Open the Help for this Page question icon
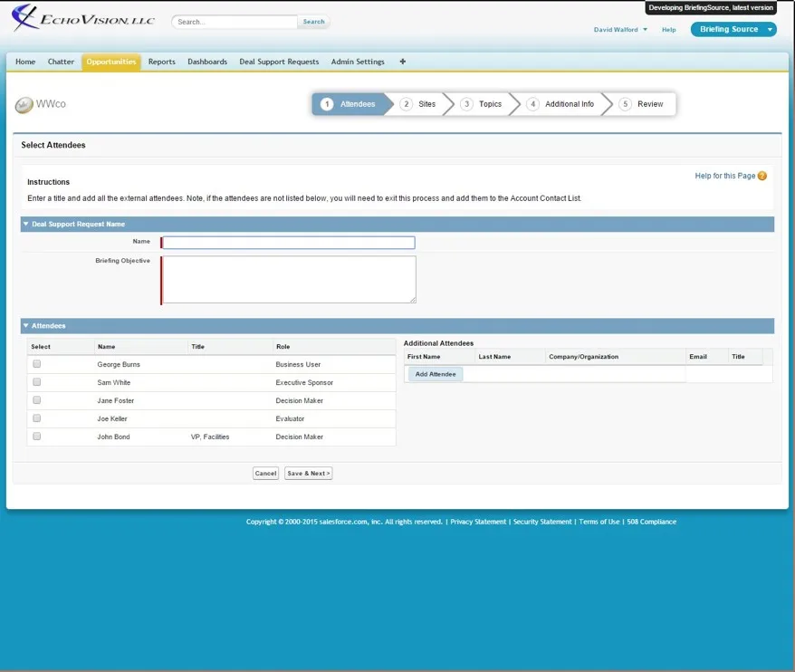The height and width of the screenshot is (672, 795). (762, 176)
